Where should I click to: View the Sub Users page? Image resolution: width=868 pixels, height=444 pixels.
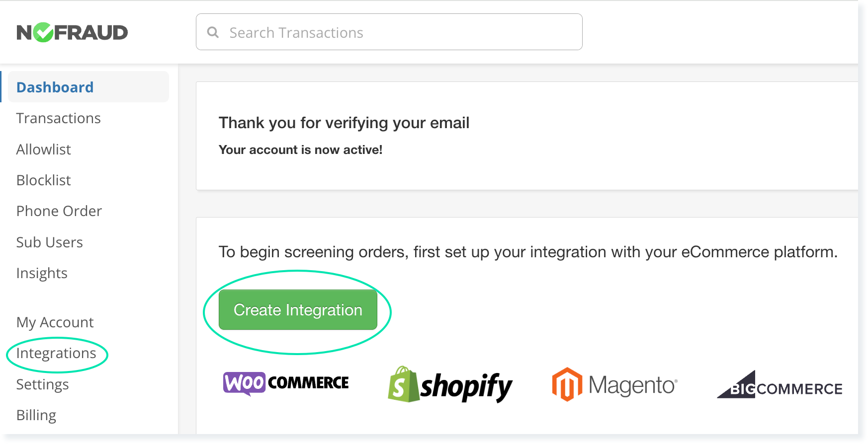click(x=49, y=242)
